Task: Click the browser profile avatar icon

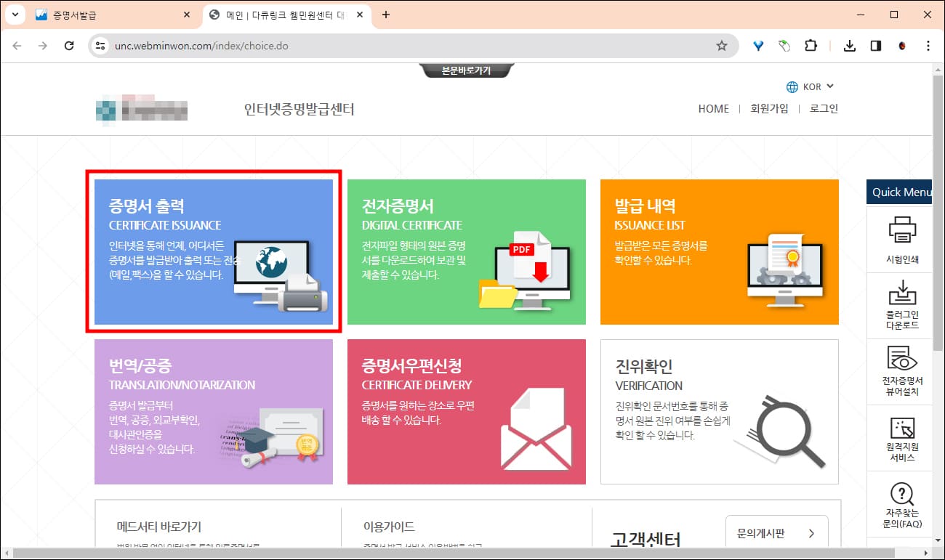Action: (903, 45)
